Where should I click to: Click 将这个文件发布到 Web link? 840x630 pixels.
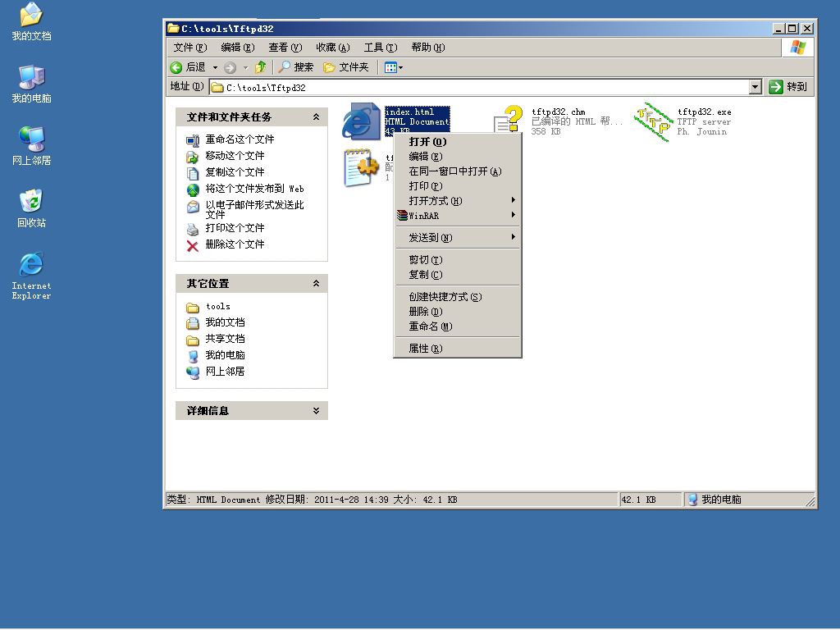[254, 189]
